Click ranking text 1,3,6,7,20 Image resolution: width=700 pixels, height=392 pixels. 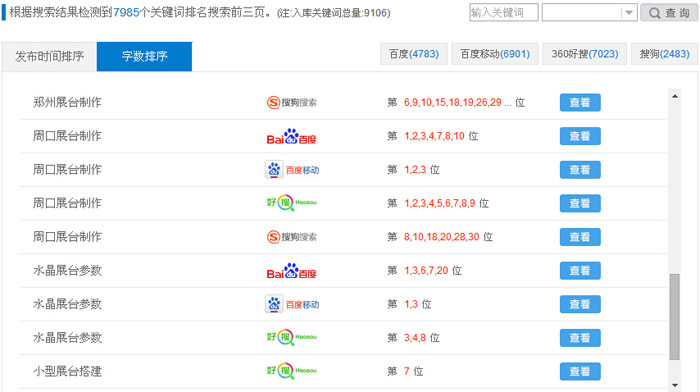pyautogui.click(x=426, y=271)
